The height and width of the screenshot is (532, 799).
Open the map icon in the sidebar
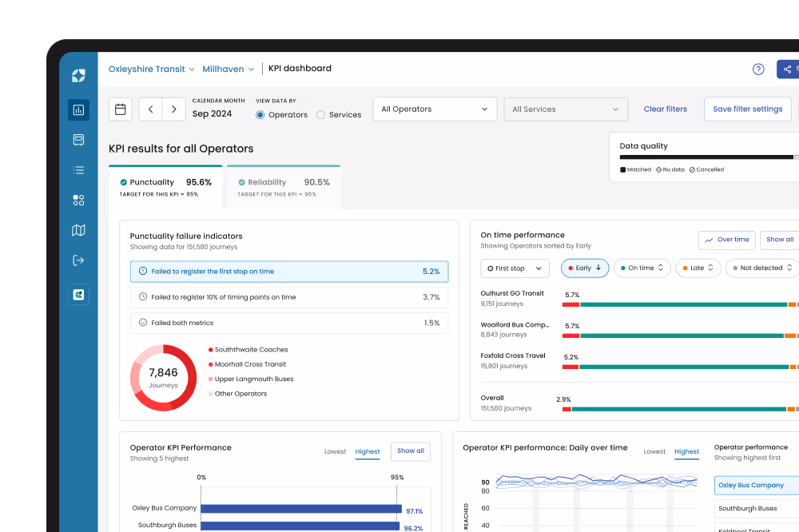tap(78, 230)
